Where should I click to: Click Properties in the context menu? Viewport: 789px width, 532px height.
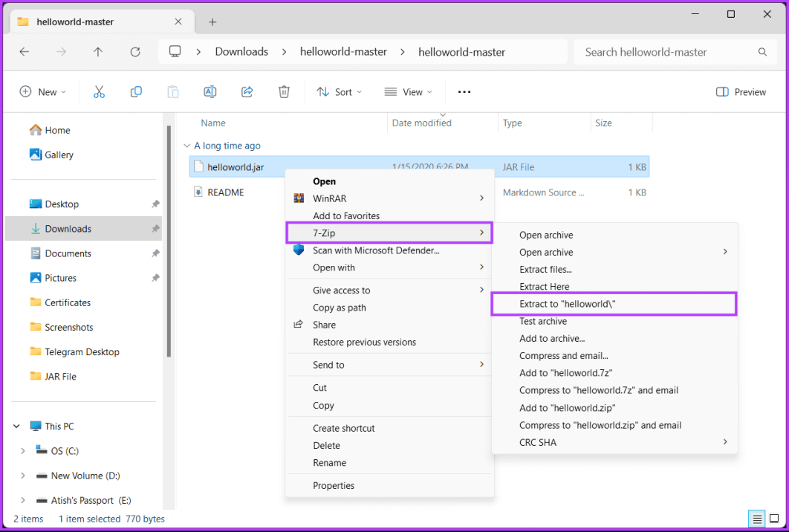pyautogui.click(x=334, y=485)
